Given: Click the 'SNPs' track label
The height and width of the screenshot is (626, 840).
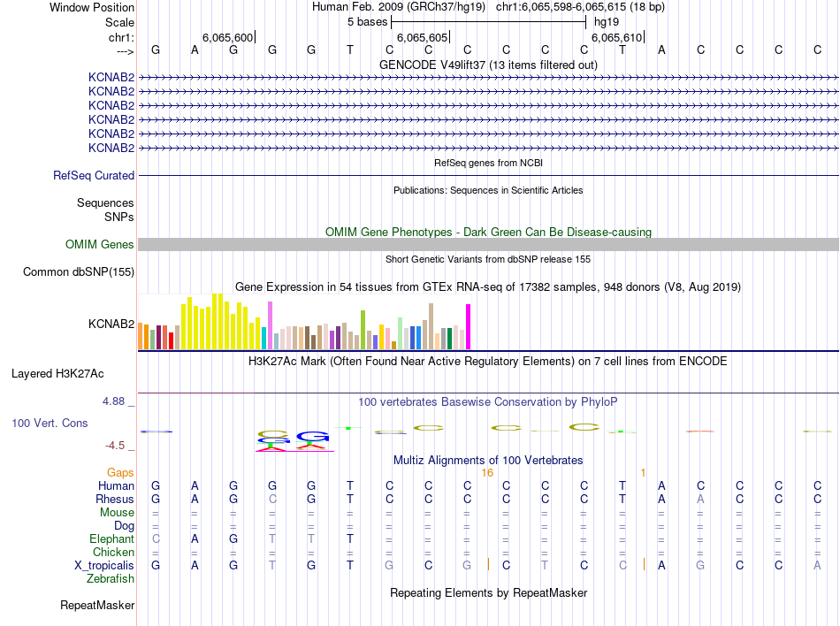Looking at the screenshot, I should pos(119,217).
